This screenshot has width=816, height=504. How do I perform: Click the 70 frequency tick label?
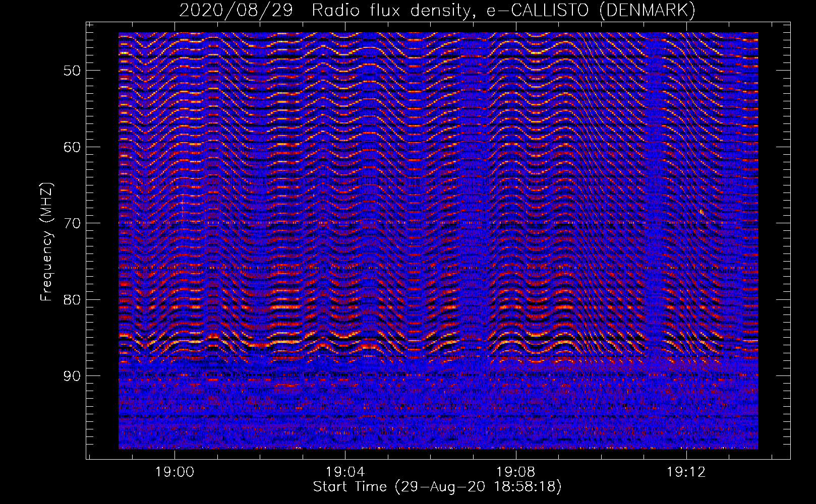(72, 223)
